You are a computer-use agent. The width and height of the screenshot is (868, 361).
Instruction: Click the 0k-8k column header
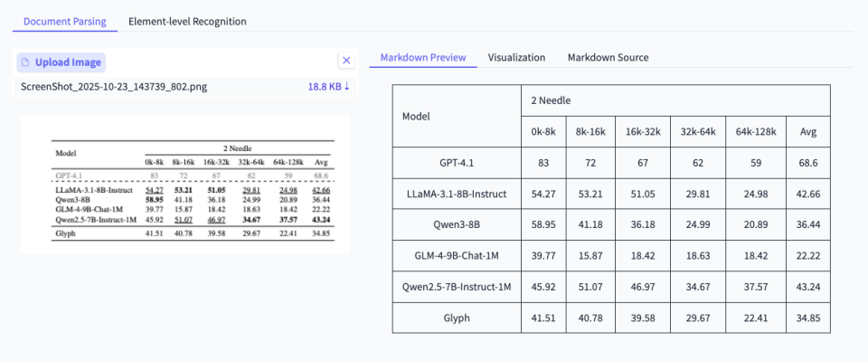tap(543, 132)
